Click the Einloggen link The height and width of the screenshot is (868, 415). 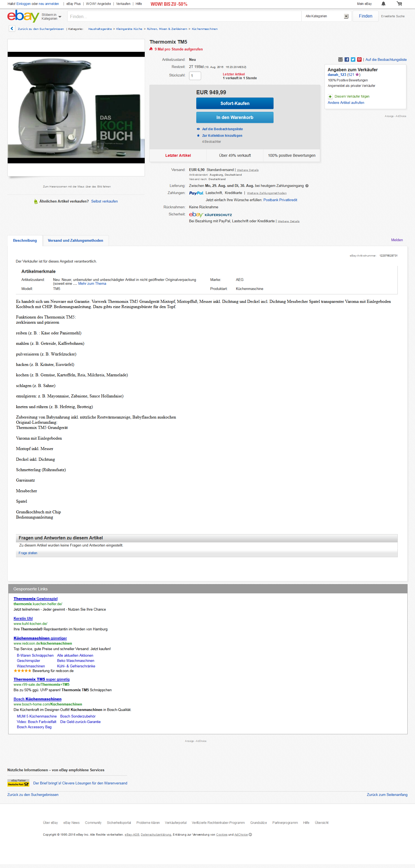coord(24,4)
